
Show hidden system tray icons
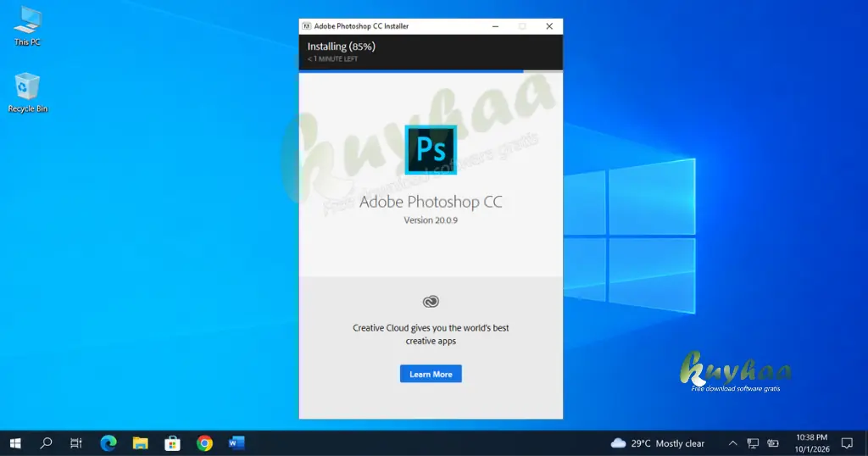[732, 443]
